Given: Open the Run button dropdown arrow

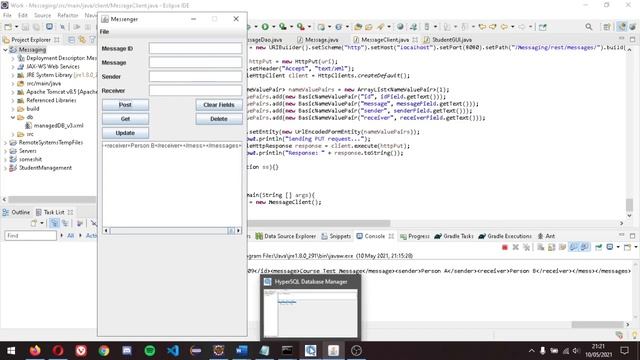Looking at the screenshot, I should pyautogui.click(x=273, y=27).
